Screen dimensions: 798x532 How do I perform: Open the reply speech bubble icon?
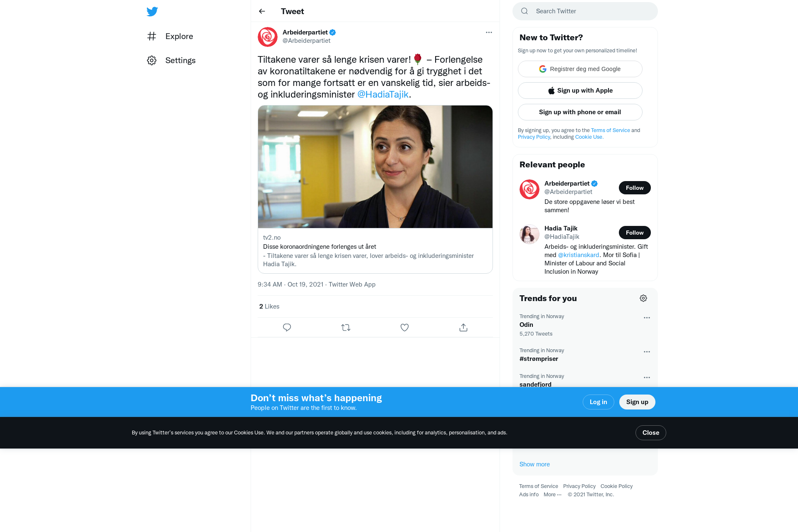click(287, 328)
